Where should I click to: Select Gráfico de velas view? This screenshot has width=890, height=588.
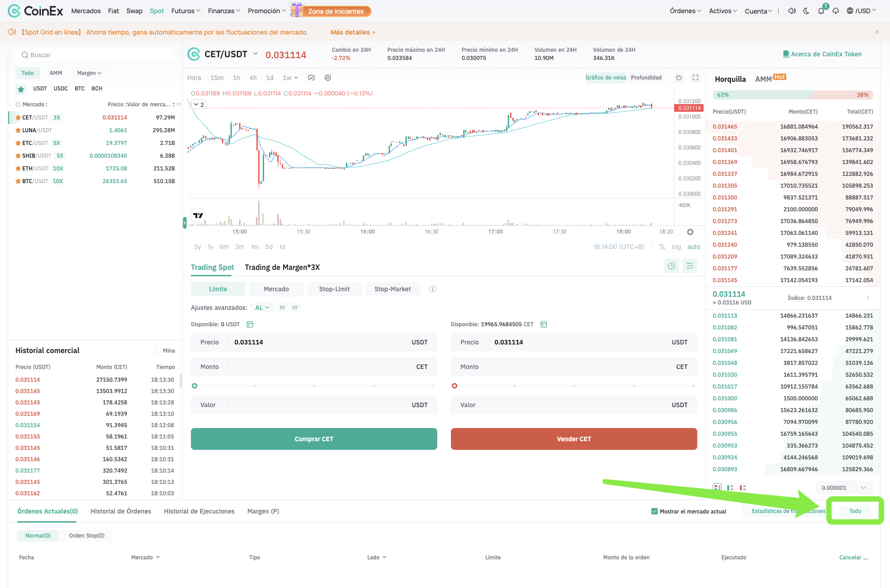(x=606, y=78)
